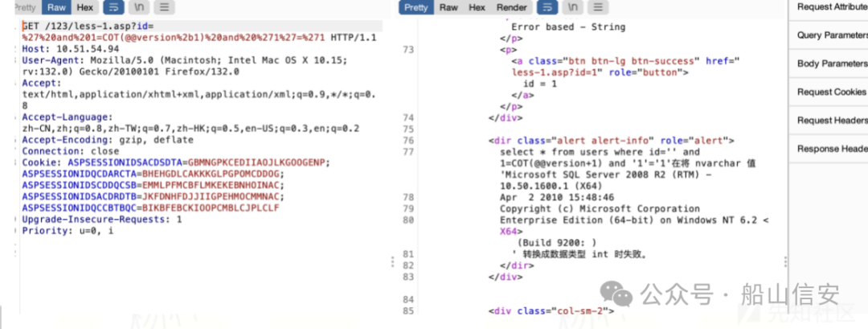Switch request view to Raw tab
The image size is (868, 329).
(56, 7)
